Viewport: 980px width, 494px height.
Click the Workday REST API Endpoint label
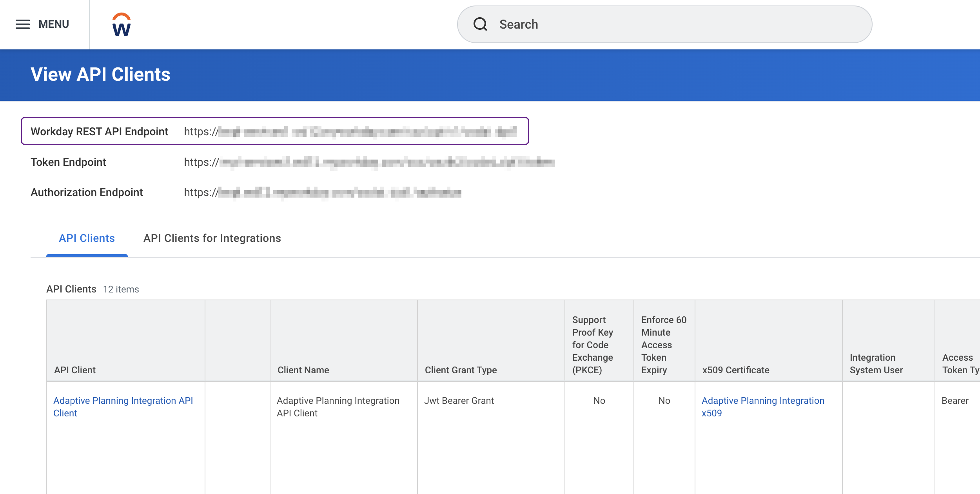[99, 132]
